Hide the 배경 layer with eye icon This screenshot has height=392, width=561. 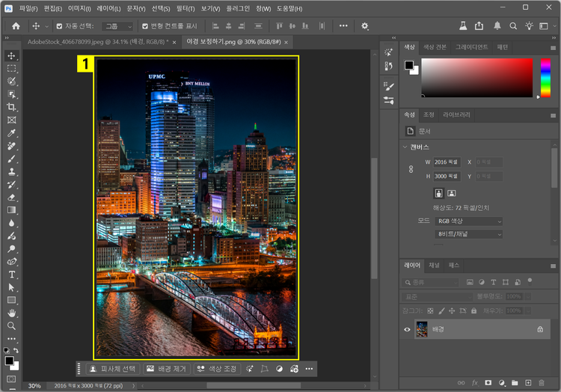pos(408,329)
